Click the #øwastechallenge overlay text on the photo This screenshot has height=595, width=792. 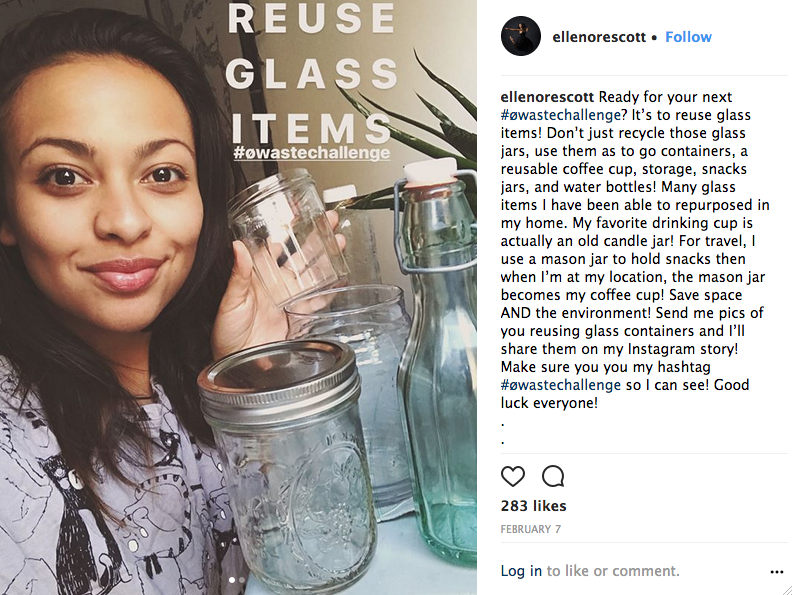click(x=310, y=153)
